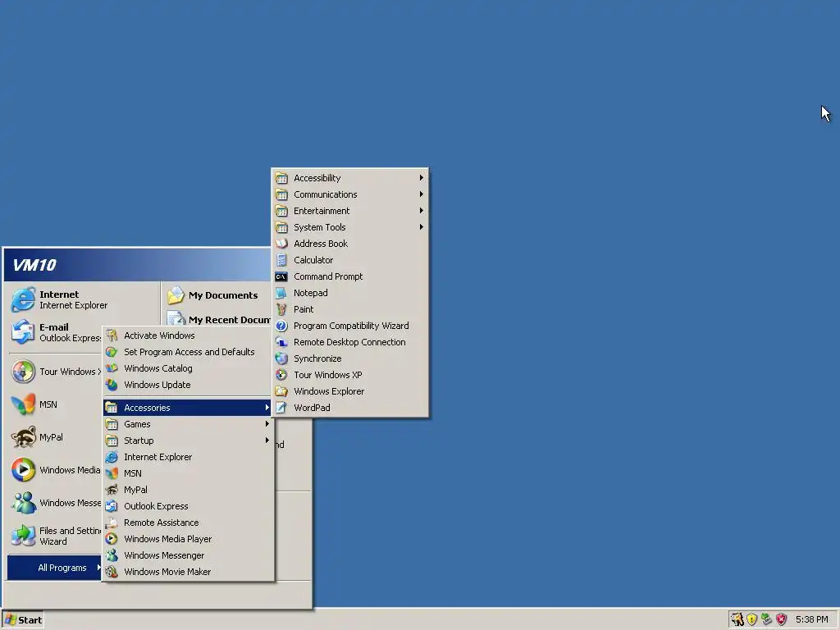Click the Program Compatibility Wizard icon
The width and height of the screenshot is (840, 630).
pyautogui.click(x=281, y=326)
